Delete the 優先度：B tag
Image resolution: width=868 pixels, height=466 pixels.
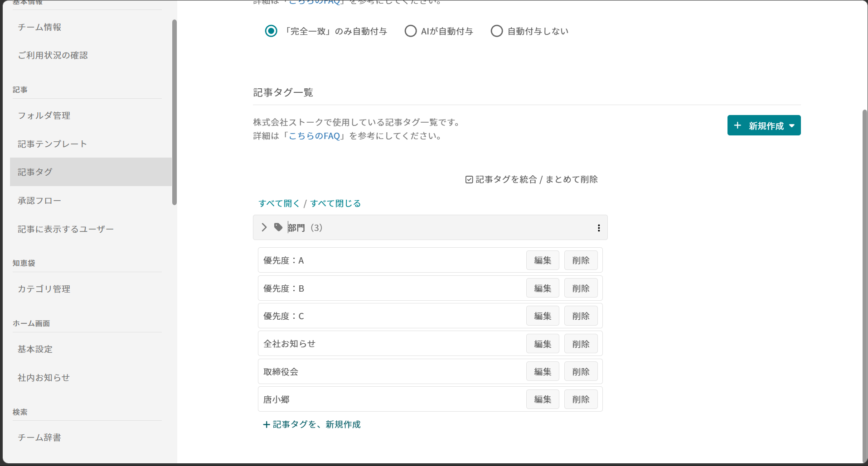point(581,288)
